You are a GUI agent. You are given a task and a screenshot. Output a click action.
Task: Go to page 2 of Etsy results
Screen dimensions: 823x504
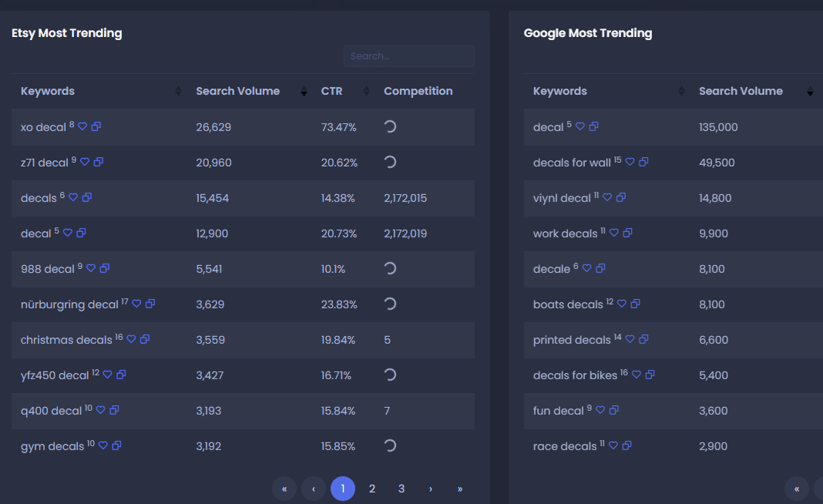(x=372, y=489)
